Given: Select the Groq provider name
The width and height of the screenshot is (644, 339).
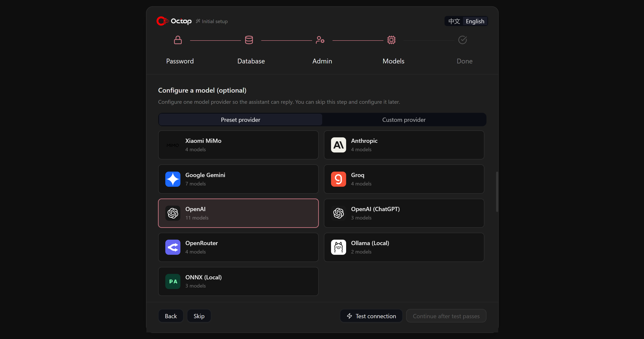Looking at the screenshot, I should pyautogui.click(x=357, y=175).
